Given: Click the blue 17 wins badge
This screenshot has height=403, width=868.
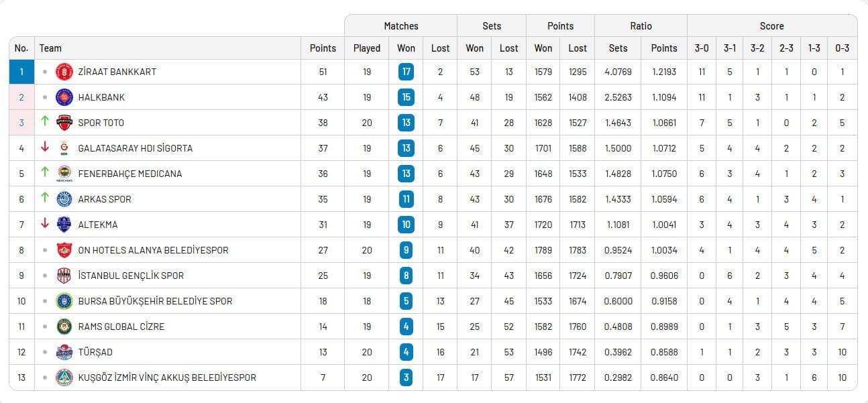Looking at the screenshot, I should click(x=406, y=72).
